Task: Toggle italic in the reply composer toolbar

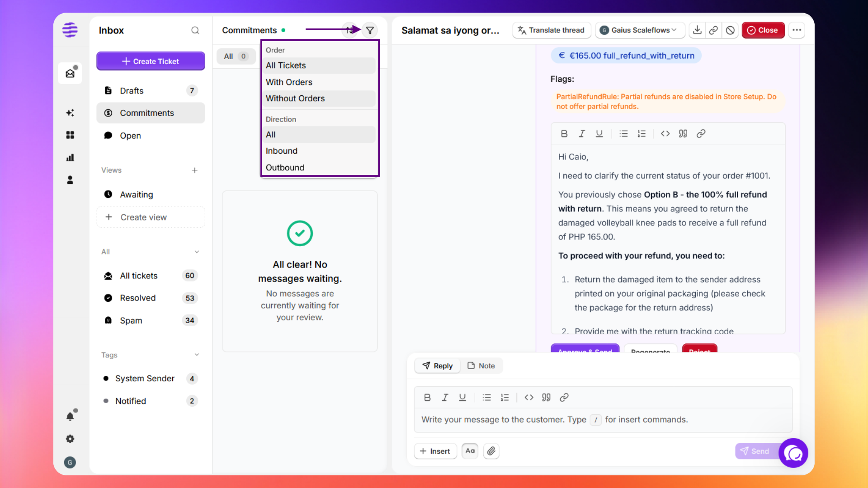Action: (x=445, y=398)
